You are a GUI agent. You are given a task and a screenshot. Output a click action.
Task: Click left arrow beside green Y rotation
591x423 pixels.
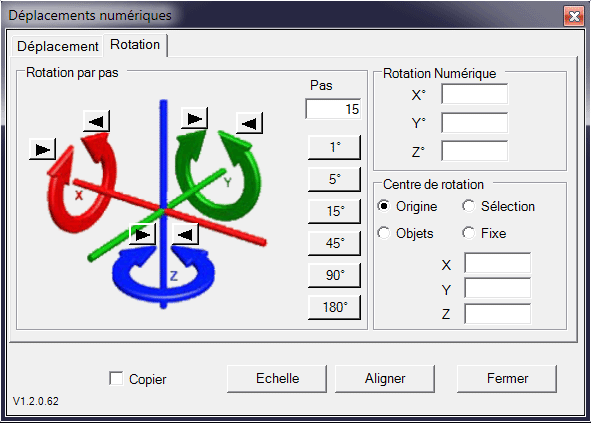250,123
